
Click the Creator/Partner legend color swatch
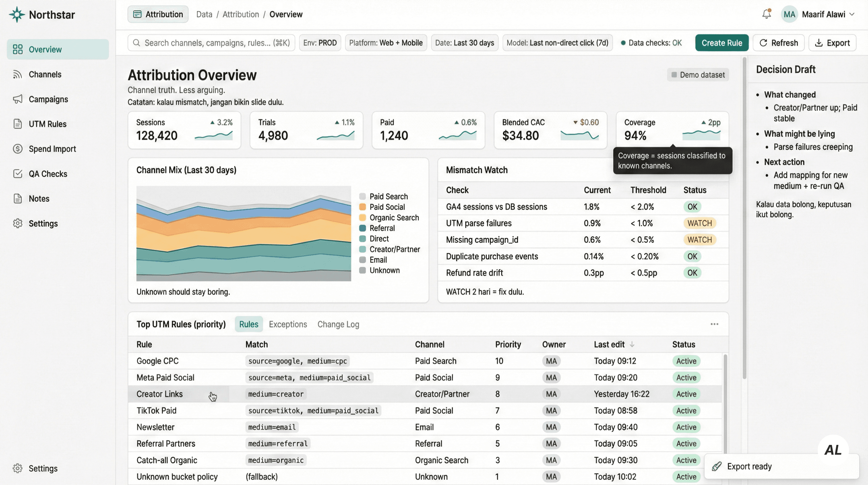[363, 249]
